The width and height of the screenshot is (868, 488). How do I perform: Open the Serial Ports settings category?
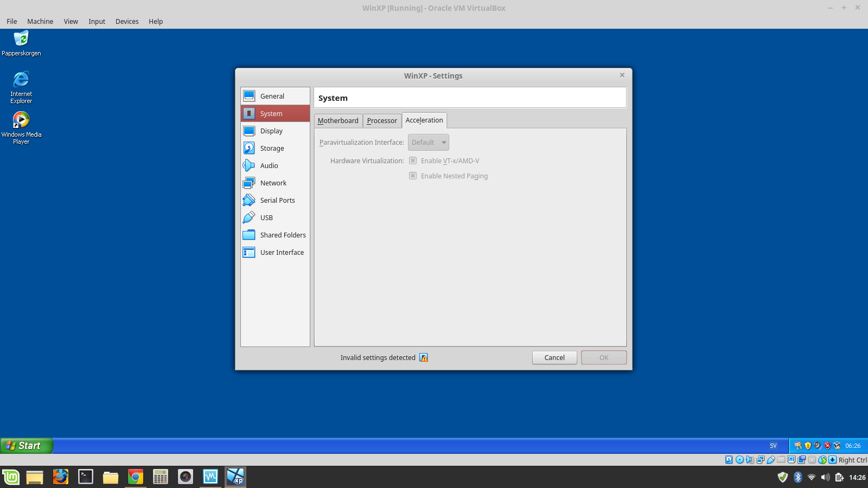pos(275,200)
